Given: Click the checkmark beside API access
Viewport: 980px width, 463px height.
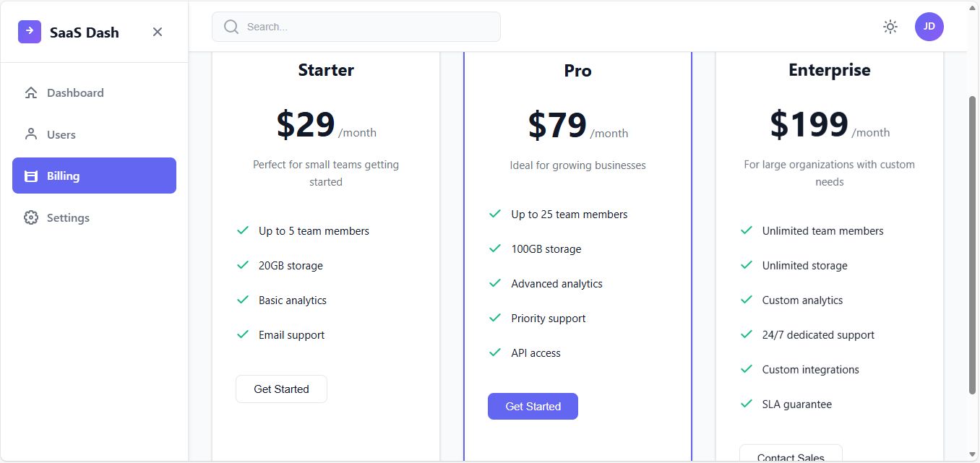Looking at the screenshot, I should [495, 352].
